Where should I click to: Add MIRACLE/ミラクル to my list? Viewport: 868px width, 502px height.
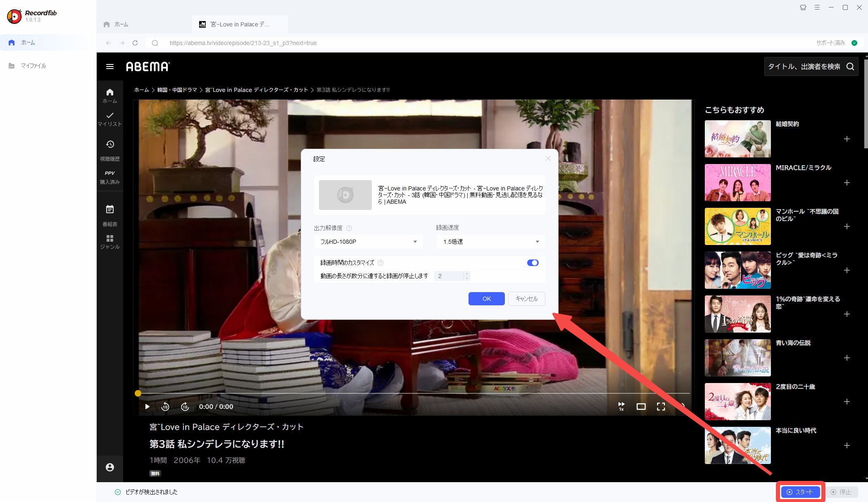(x=847, y=183)
